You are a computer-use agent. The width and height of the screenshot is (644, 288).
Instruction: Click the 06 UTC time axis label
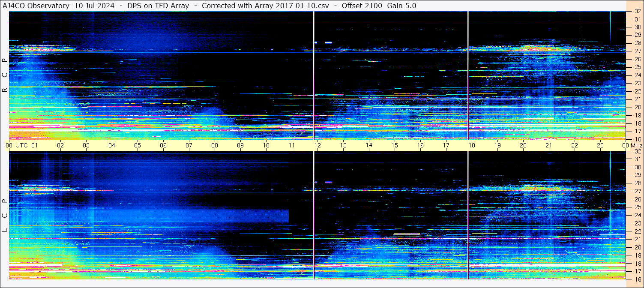coord(163,145)
